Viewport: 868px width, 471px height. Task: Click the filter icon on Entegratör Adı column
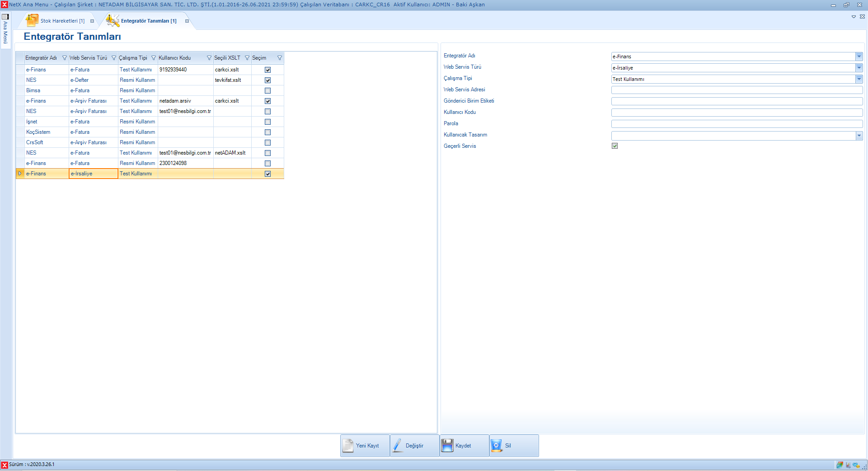coord(64,58)
